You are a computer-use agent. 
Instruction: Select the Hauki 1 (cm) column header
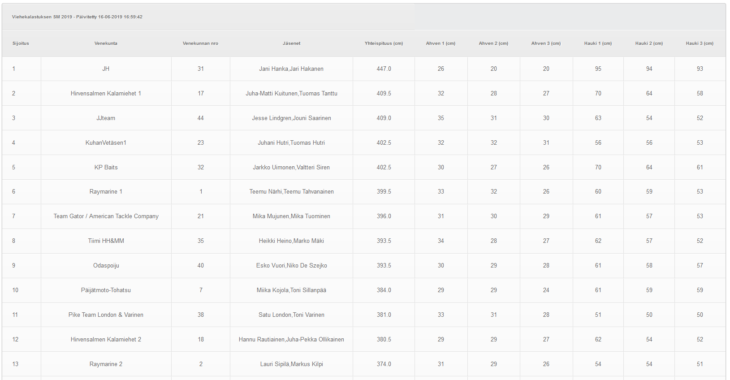[x=598, y=43]
